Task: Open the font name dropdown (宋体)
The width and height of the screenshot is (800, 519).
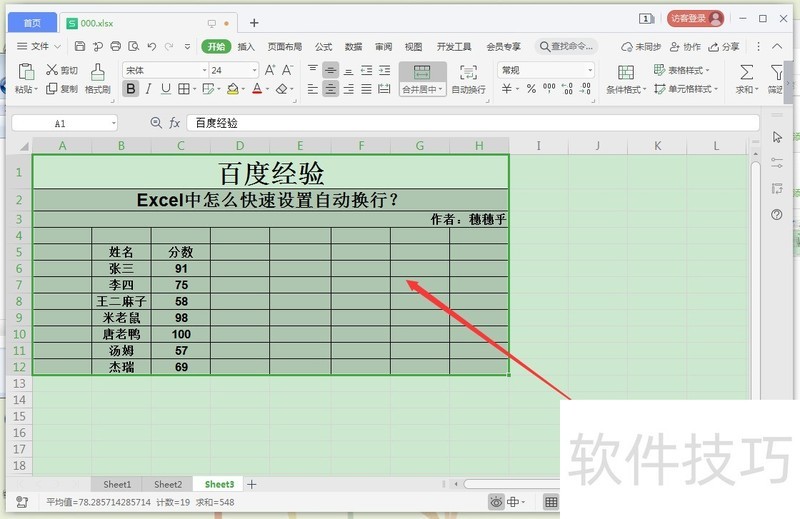Action: click(x=205, y=70)
